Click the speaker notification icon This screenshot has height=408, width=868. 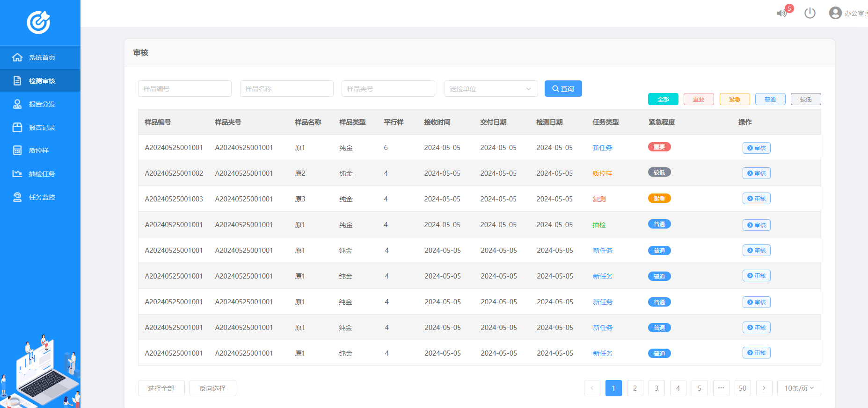[x=781, y=13]
